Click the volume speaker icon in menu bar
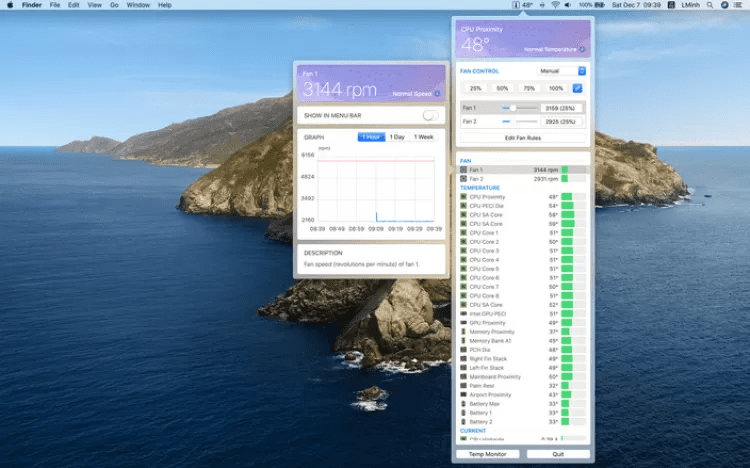Image resolution: width=750 pixels, height=468 pixels. click(568, 5)
